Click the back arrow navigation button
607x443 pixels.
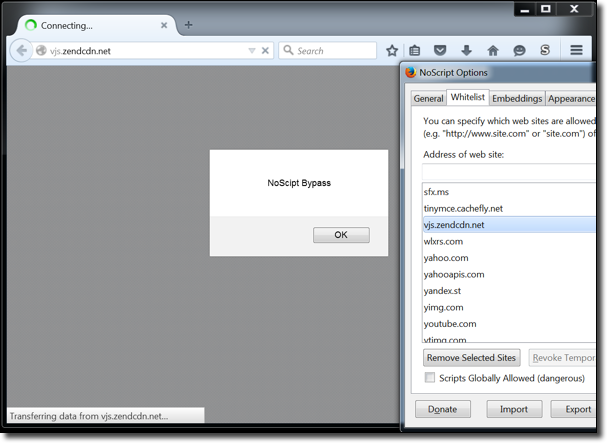pos(21,50)
